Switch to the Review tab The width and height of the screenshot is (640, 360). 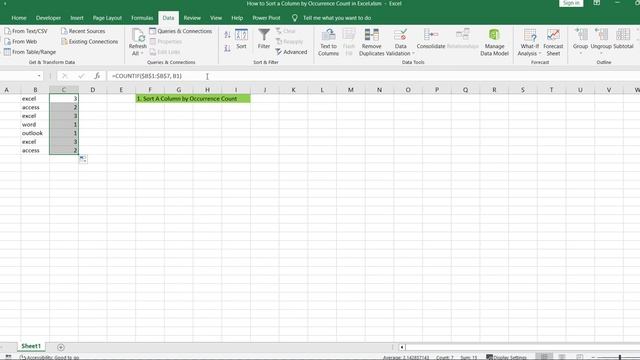pyautogui.click(x=192, y=18)
